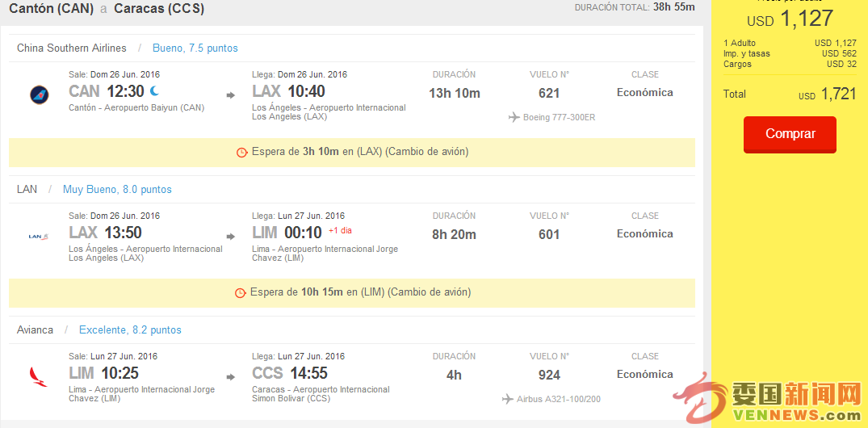Open the Bueno, 7.5 puntos rating link
Image resolution: width=868 pixels, height=428 pixels.
(x=195, y=48)
